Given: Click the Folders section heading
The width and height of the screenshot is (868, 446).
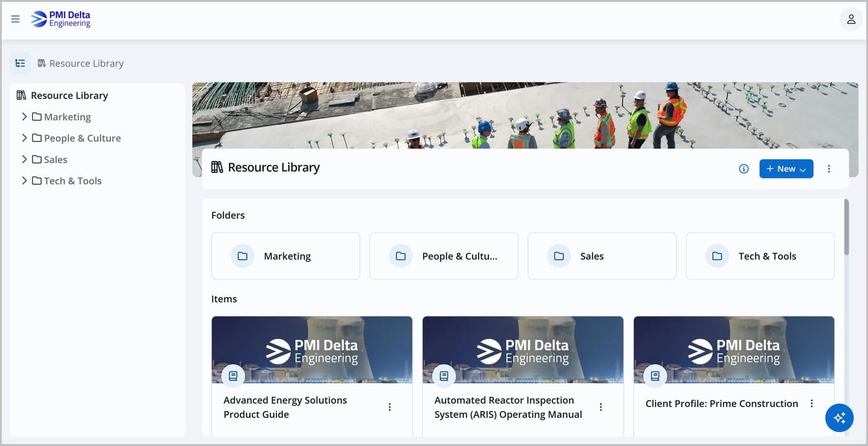Looking at the screenshot, I should [228, 215].
